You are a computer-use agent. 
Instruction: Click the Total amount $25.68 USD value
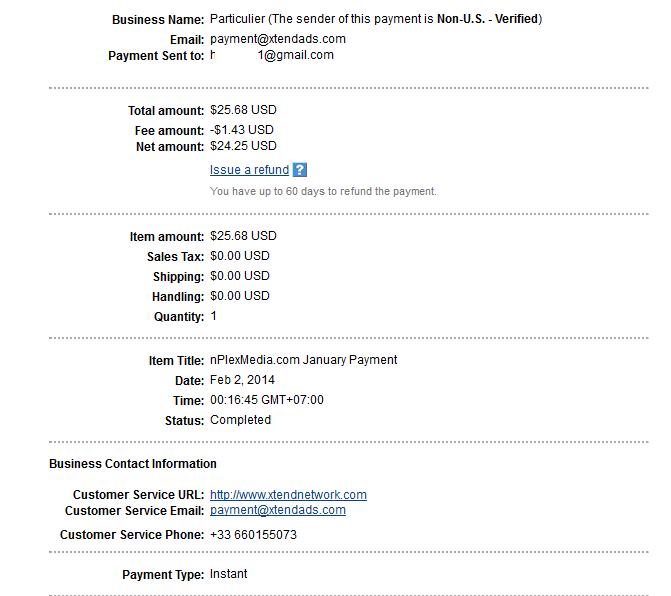pos(243,110)
